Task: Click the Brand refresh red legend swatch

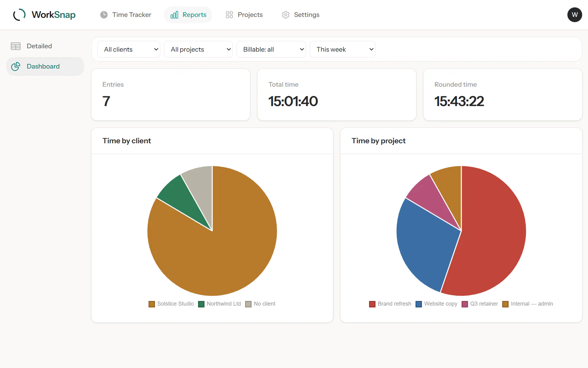Action: 372,304
